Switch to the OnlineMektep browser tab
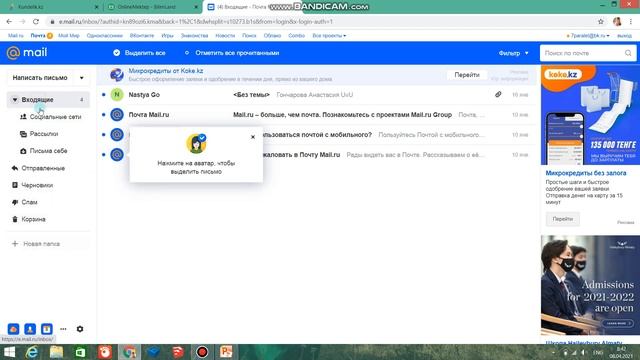 pyautogui.click(x=151, y=7)
